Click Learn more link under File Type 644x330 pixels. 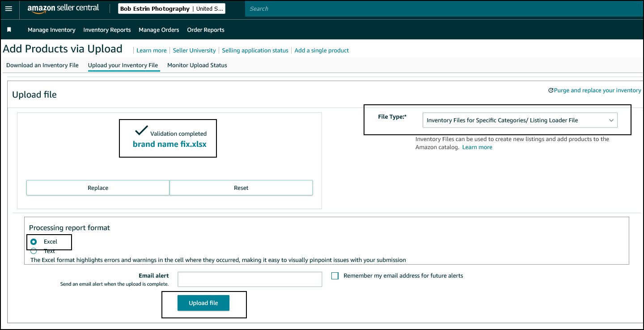477,147
